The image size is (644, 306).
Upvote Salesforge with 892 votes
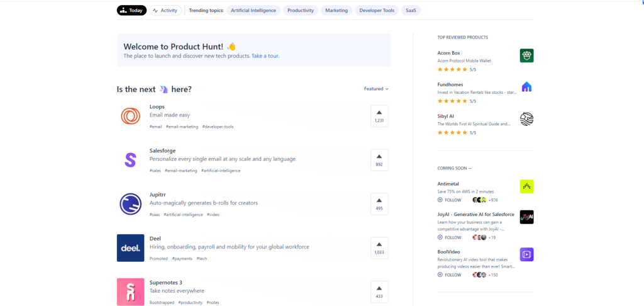(x=379, y=160)
